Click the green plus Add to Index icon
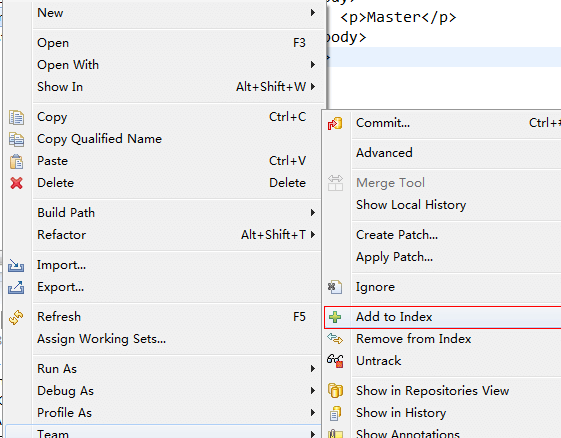This screenshot has width=561, height=438. [x=335, y=317]
